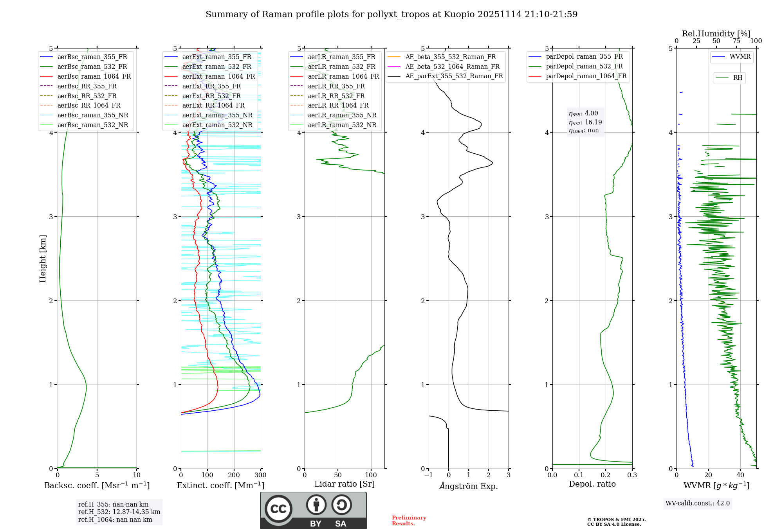Click the aerBsc_raman_532_FR legend entry
This screenshot has height=532, width=783.
tap(92, 66)
